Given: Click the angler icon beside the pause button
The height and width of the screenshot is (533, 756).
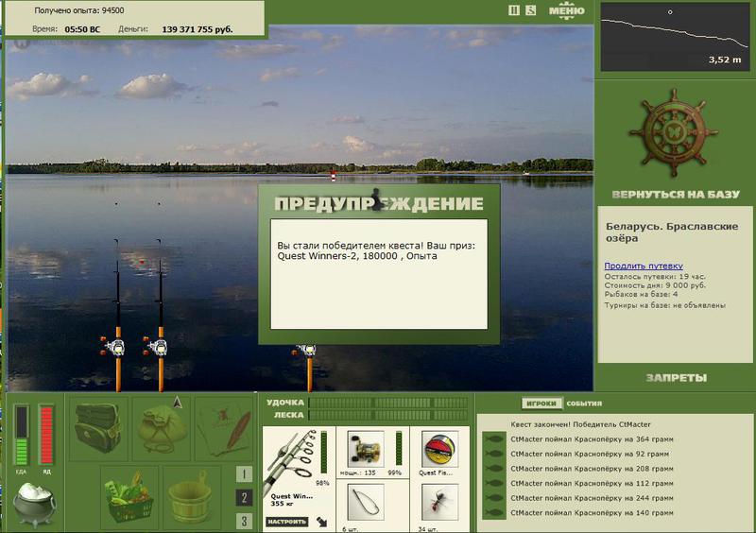Looking at the screenshot, I should pos(530,10).
